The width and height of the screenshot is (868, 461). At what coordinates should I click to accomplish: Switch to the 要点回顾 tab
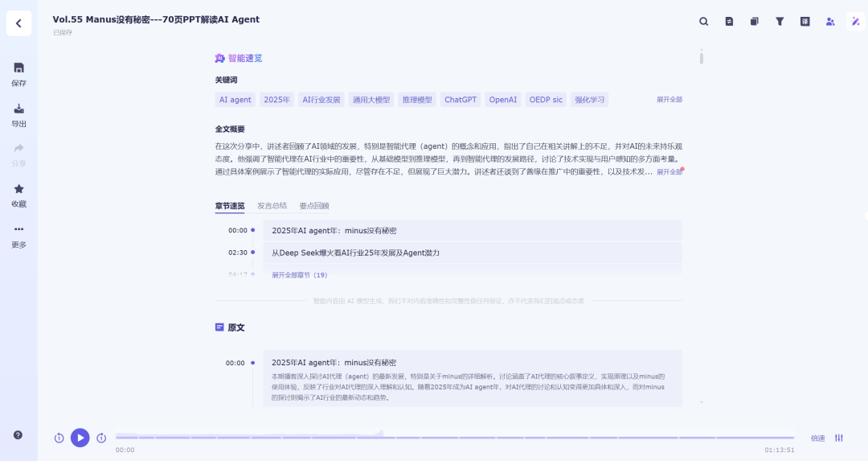pos(314,206)
